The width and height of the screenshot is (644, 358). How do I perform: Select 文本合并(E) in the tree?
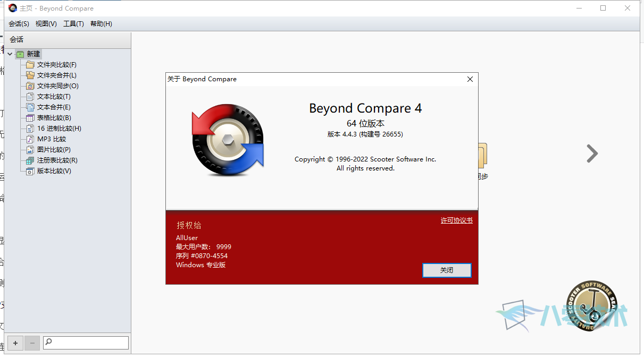click(x=54, y=107)
